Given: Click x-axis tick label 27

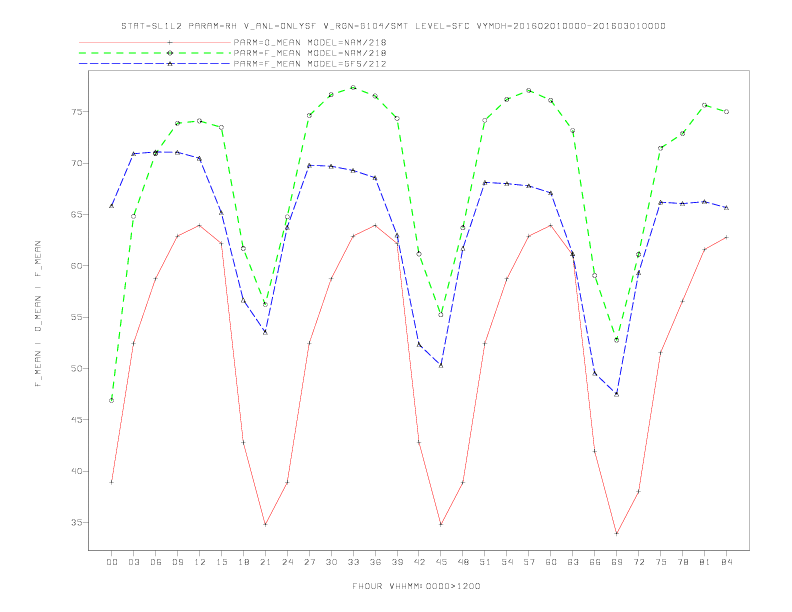Looking at the screenshot, I should (309, 562).
